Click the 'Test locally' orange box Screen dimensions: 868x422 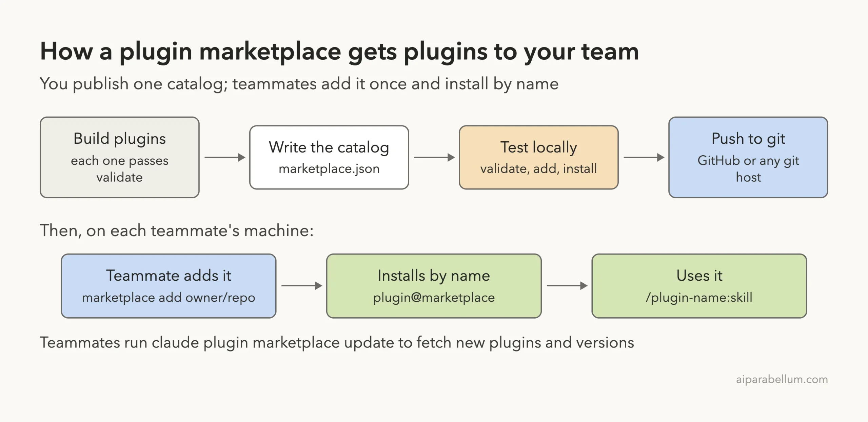538,157
